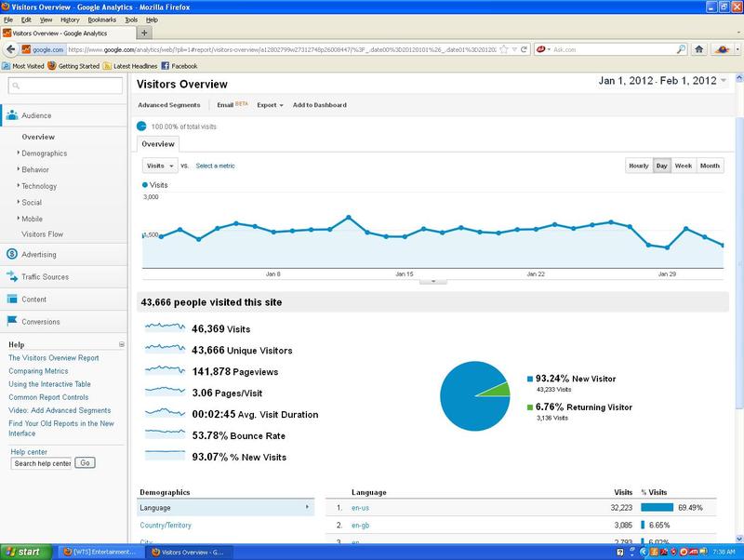744x560 pixels.
Task: Open the Export dropdown menu
Action: [270, 105]
